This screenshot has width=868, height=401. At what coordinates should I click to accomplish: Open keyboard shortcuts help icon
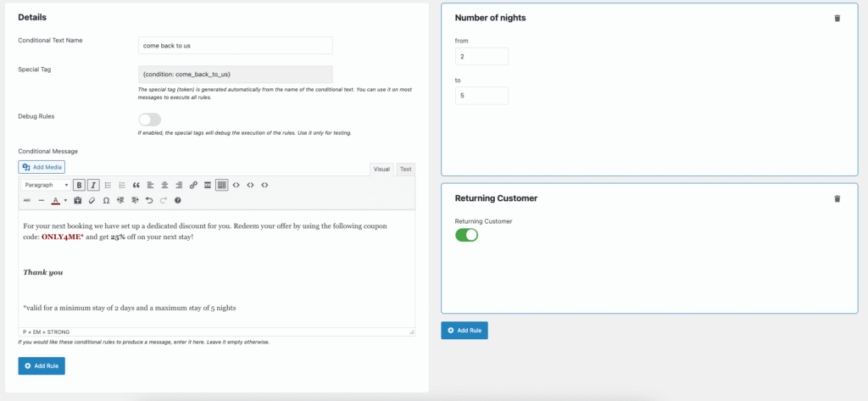pyautogui.click(x=177, y=201)
